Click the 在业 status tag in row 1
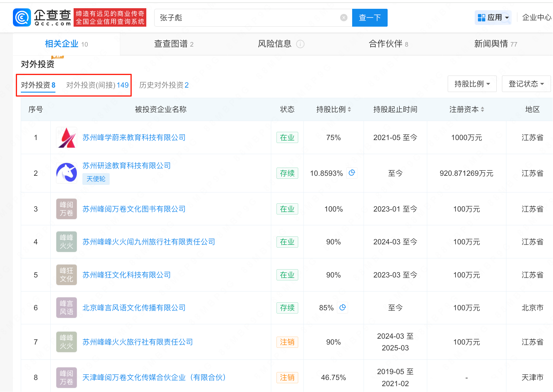Image resolution: width=553 pixels, height=392 pixels. click(x=287, y=137)
